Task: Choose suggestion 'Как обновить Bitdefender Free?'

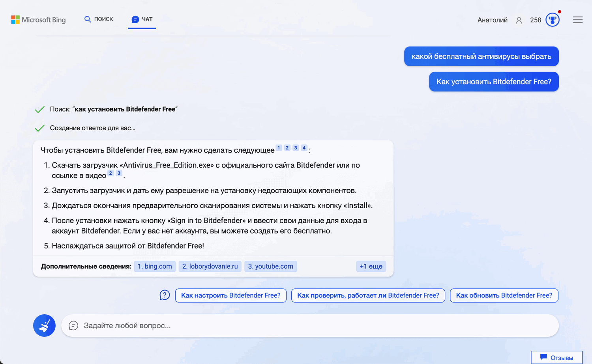Action: coord(504,295)
